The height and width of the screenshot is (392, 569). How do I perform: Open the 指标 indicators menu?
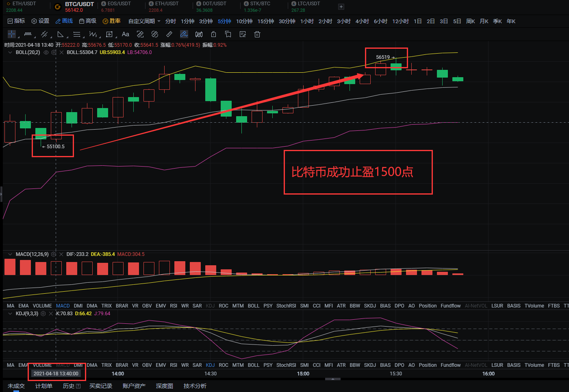coord(16,21)
